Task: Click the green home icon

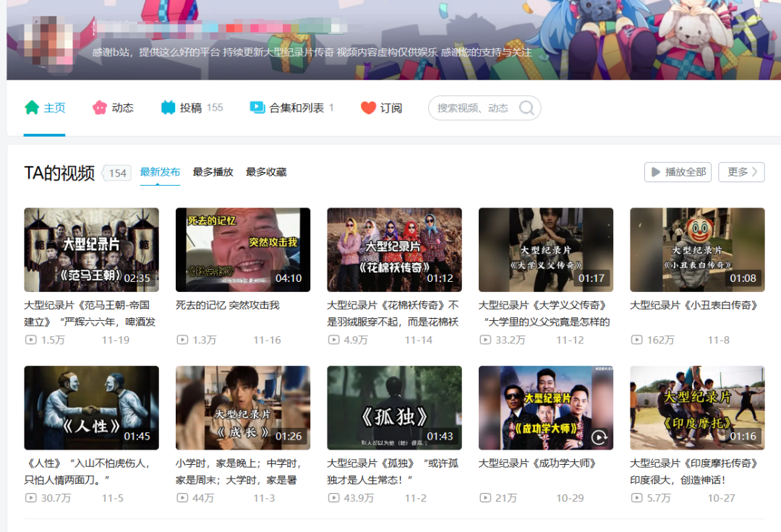Action: 32,108
